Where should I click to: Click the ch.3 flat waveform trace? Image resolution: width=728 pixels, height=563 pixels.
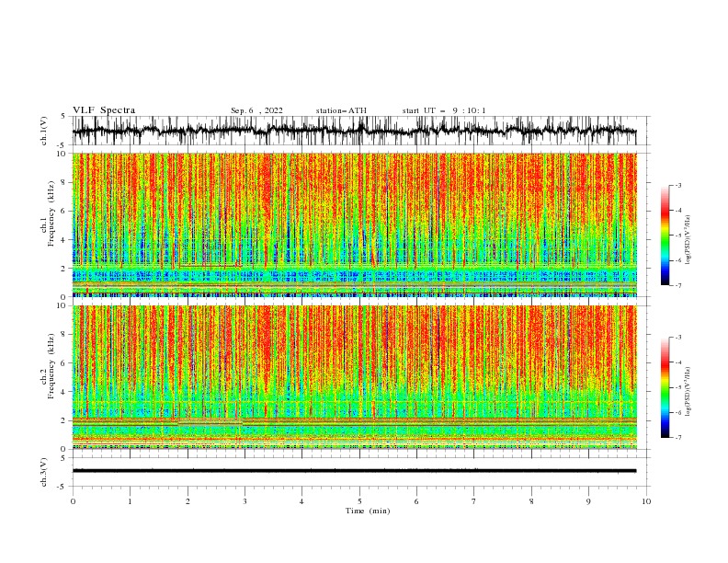click(x=354, y=471)
